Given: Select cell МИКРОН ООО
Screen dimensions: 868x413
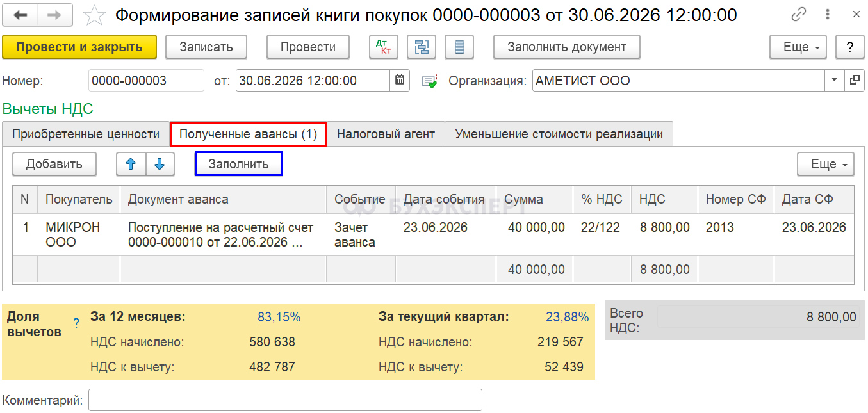Looking at the screenshot, I should [79, 235].
